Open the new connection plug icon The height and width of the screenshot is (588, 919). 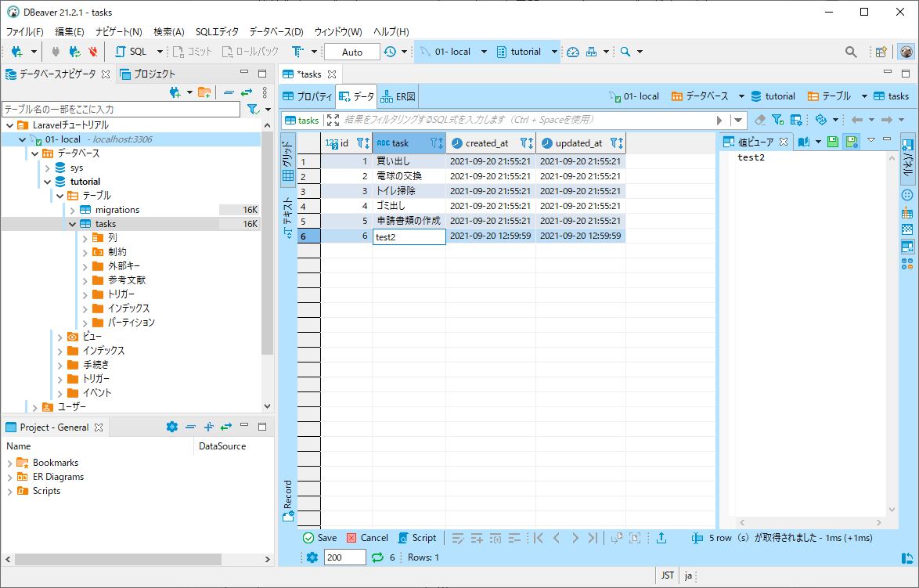16,52
